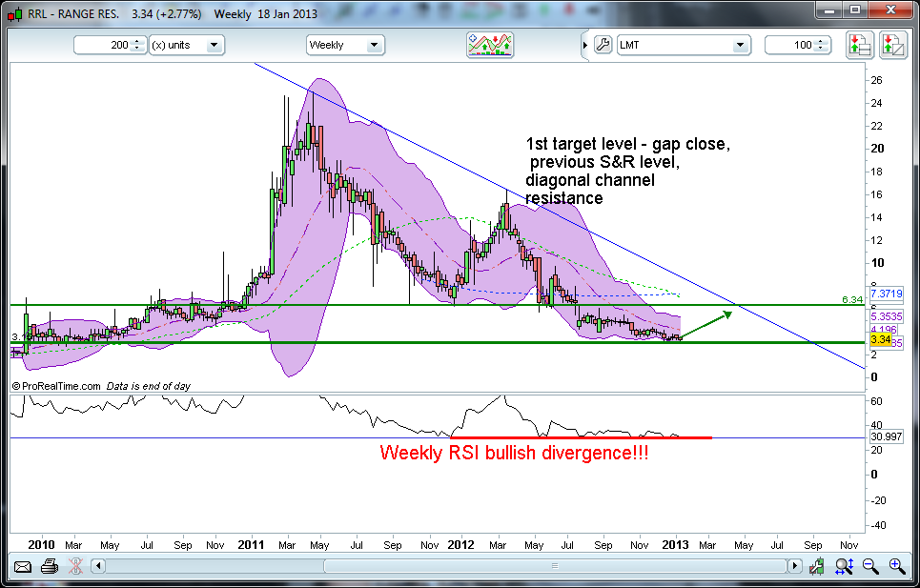
Task: Open the Weekly timeframe dropdown
Action: point(345,45)
